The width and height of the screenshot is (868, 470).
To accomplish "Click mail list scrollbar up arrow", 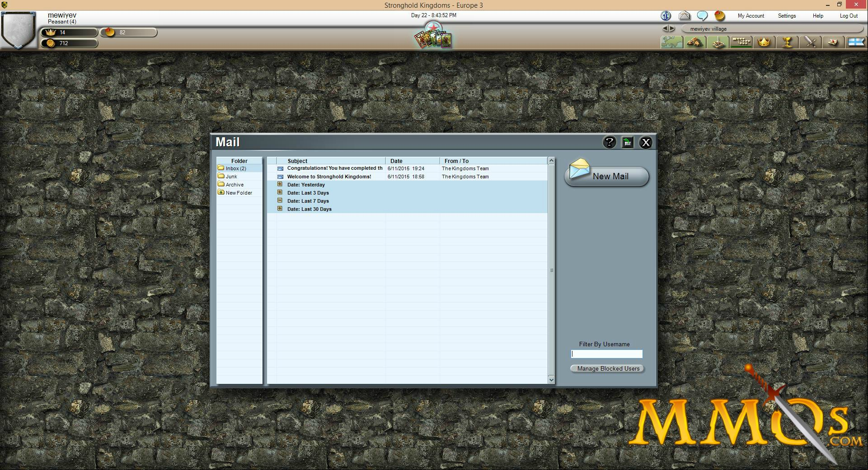I will (551, 161).
